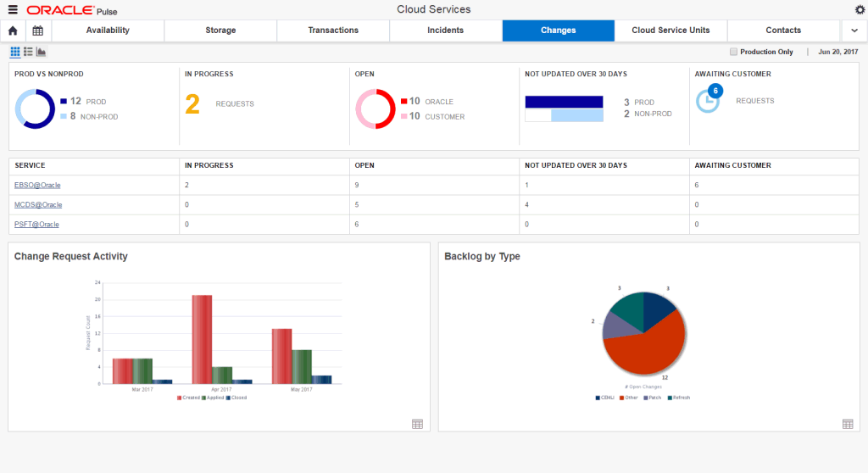Open the Contacts tab

(x=783, y=31)
